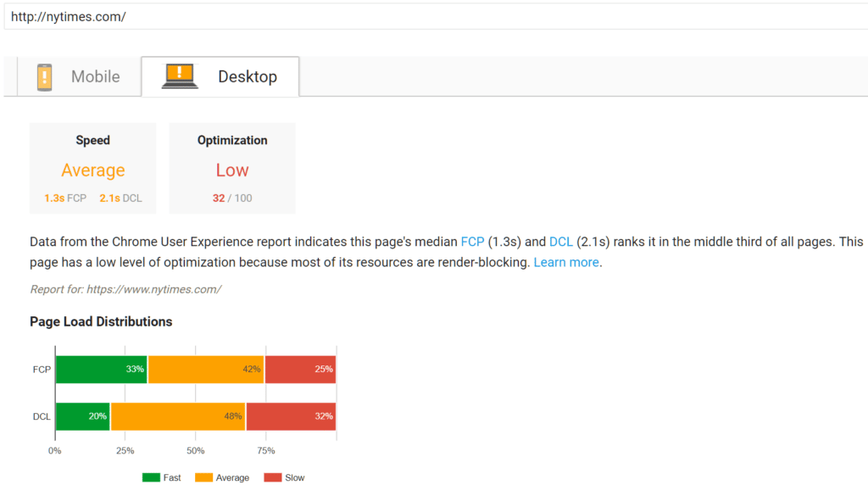868x496 pixels.
Task: Click the 2.1s DCL value
Action: [120, 198]
